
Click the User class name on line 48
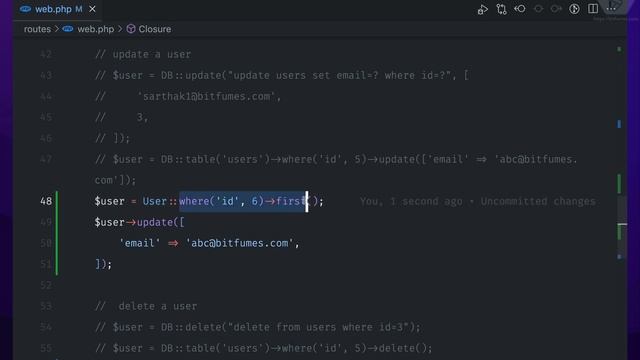click(155, 201)
